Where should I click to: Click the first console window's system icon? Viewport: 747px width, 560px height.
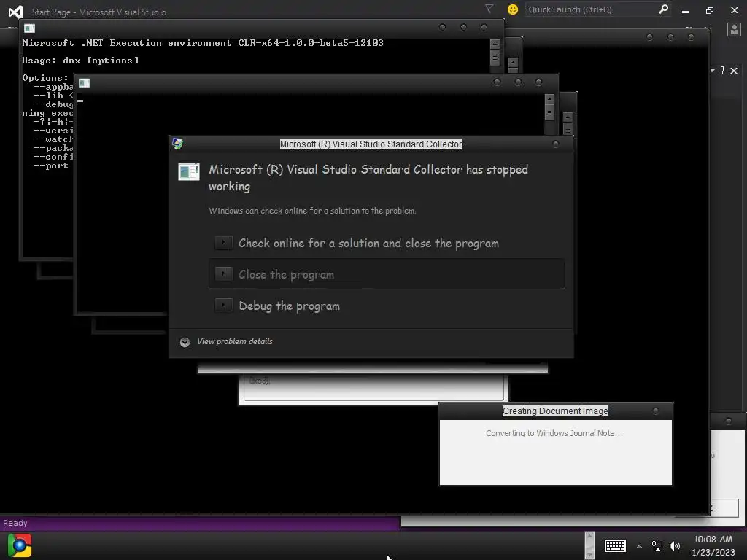[x=29, y=28]
